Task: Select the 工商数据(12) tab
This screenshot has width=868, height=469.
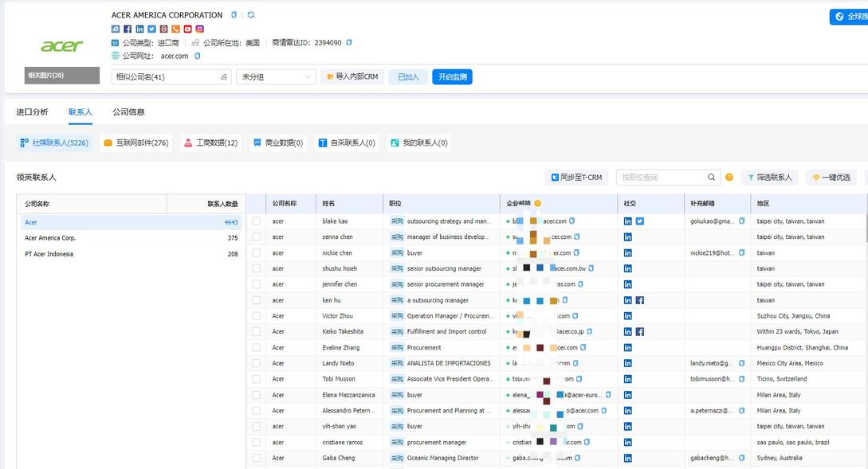Action: click(x=211, y=143)
